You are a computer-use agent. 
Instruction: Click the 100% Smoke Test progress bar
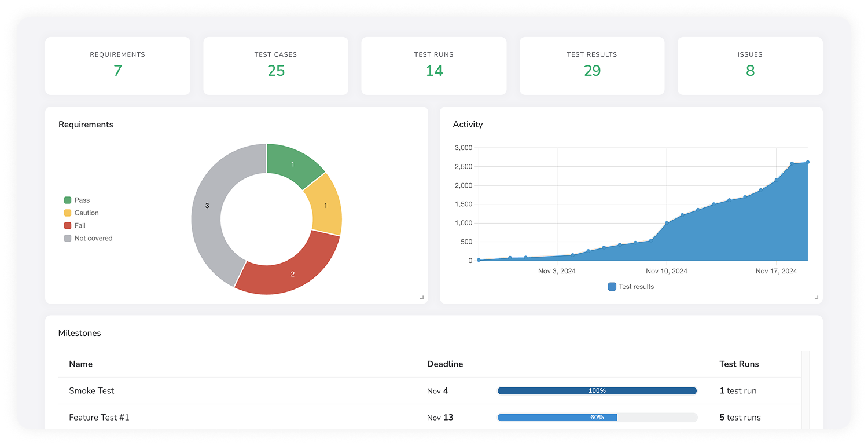(597, 390)
